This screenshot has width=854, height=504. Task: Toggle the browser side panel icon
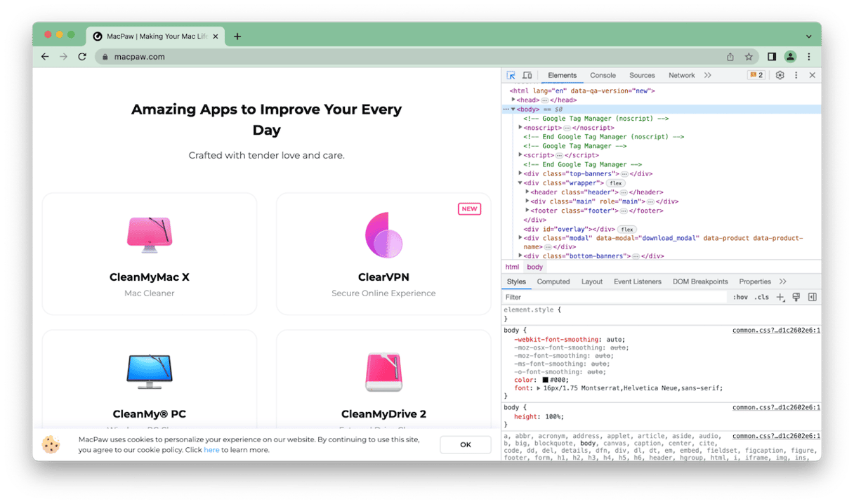pos(772,57)
